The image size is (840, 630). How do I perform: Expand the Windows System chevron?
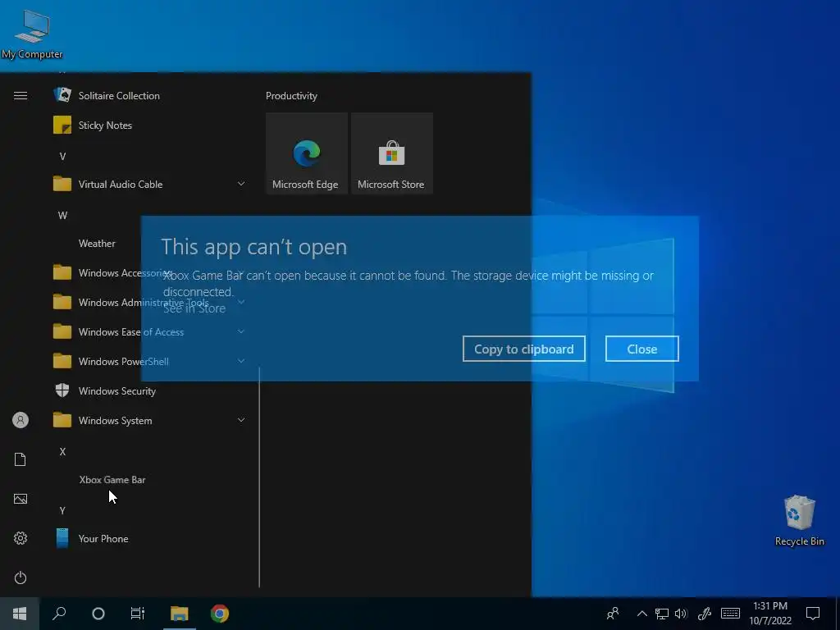click(241, 420)
